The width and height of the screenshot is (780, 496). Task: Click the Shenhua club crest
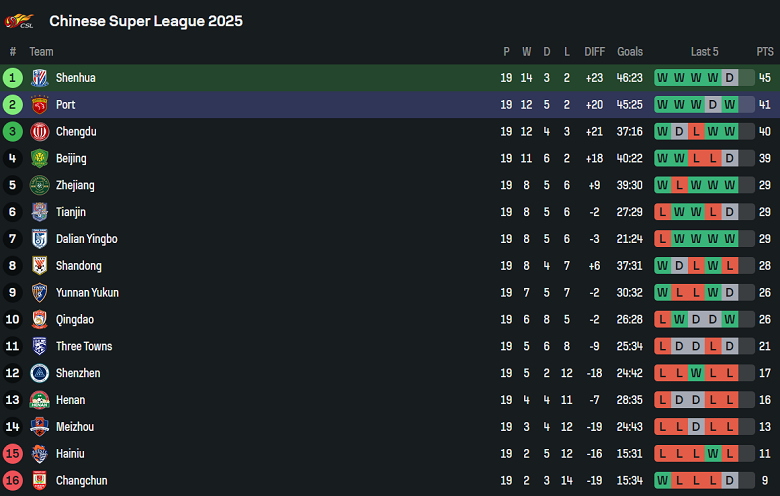[x=40, y=78]
